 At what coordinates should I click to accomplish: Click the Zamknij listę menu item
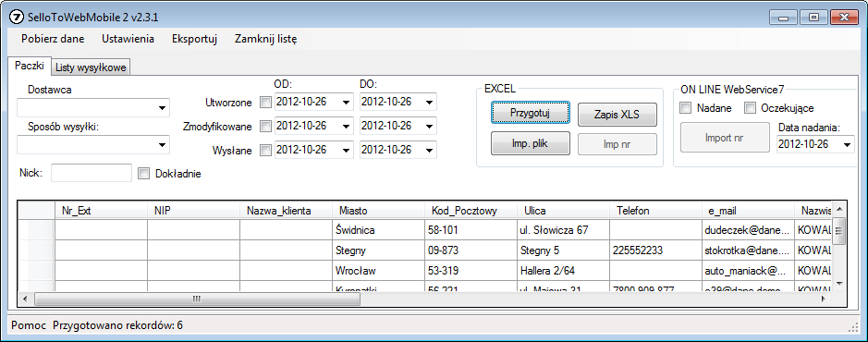(x=265, y=39)
